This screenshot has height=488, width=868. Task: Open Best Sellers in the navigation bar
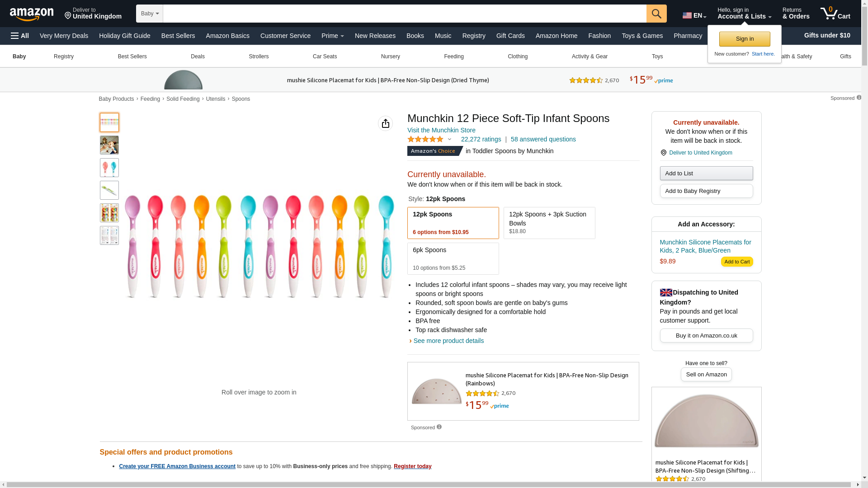[x=178, y=36]
